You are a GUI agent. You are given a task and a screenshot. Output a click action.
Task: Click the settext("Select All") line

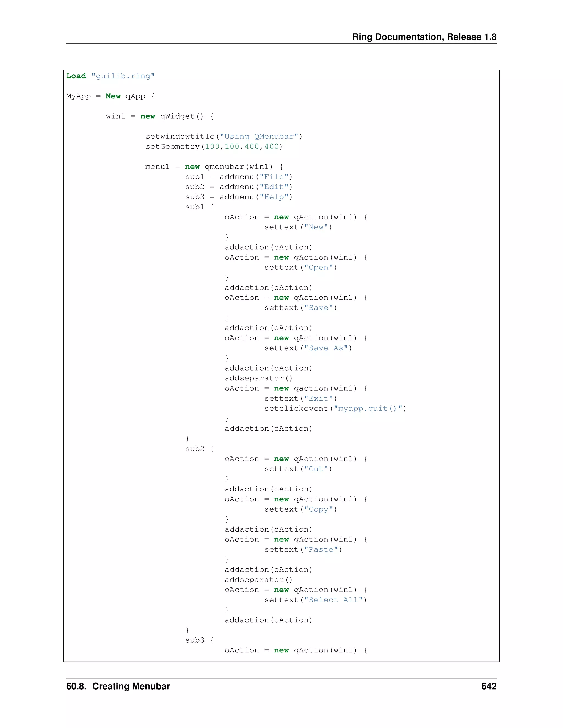[x=315, y=600]
